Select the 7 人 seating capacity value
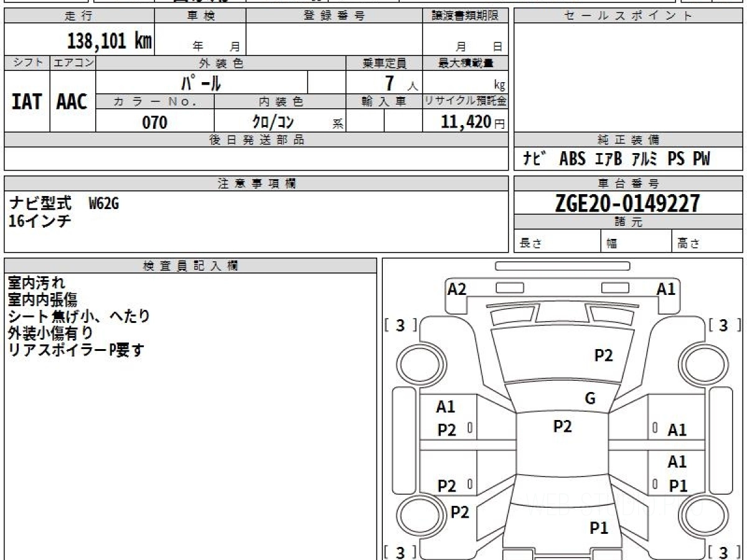The height and width of the screenshot is (560, 747). 400,83
